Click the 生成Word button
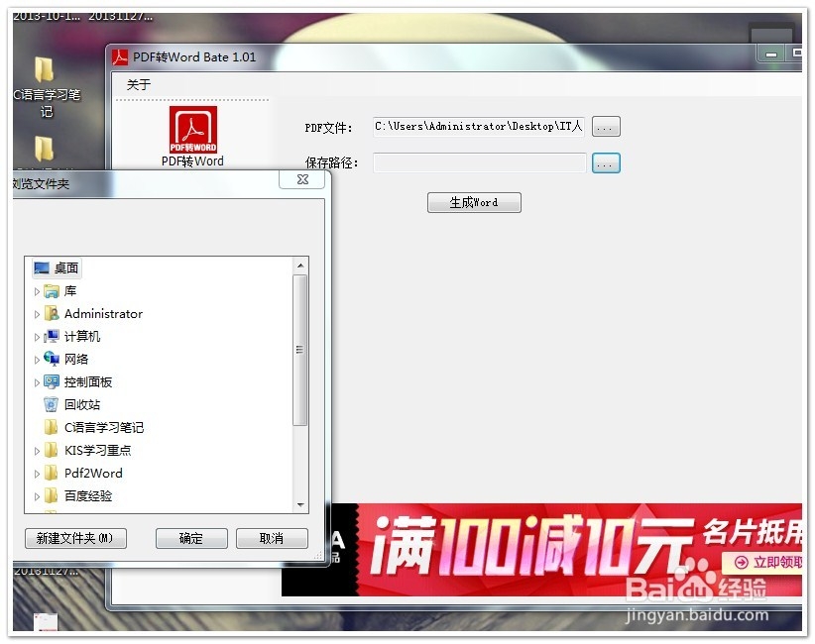 [474, 202]
